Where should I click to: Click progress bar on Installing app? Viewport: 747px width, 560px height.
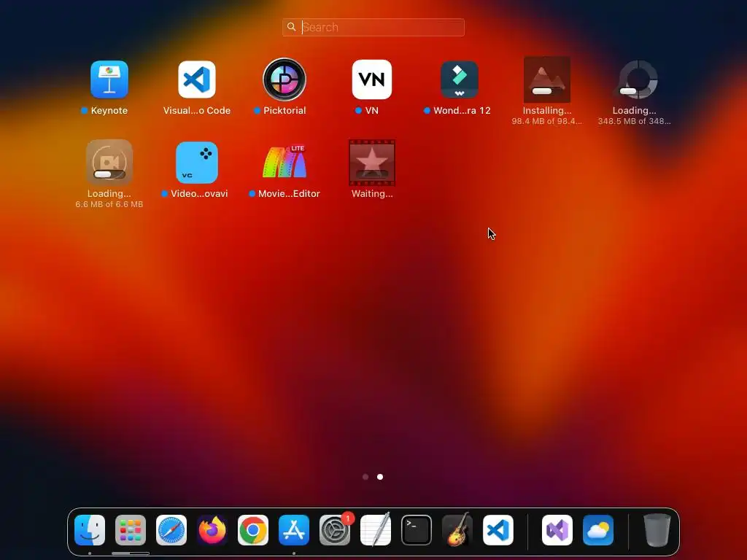[x=549, y=90]
